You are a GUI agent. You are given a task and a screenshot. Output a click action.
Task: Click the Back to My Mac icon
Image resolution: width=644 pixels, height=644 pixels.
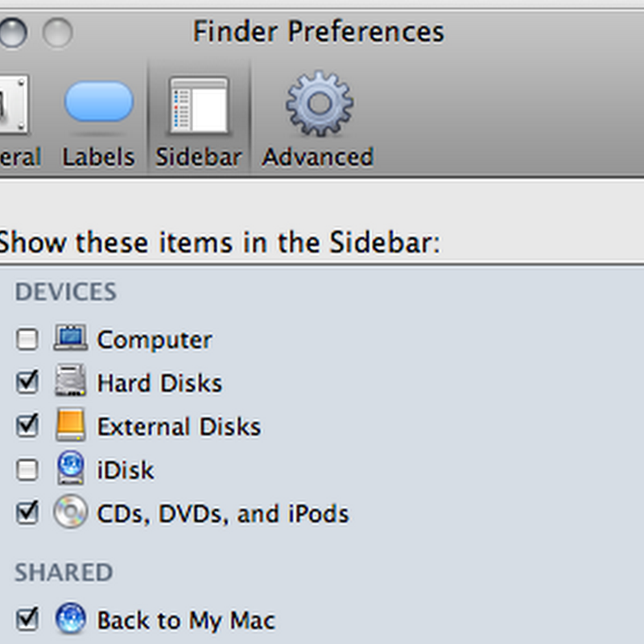tap(70, 620)
